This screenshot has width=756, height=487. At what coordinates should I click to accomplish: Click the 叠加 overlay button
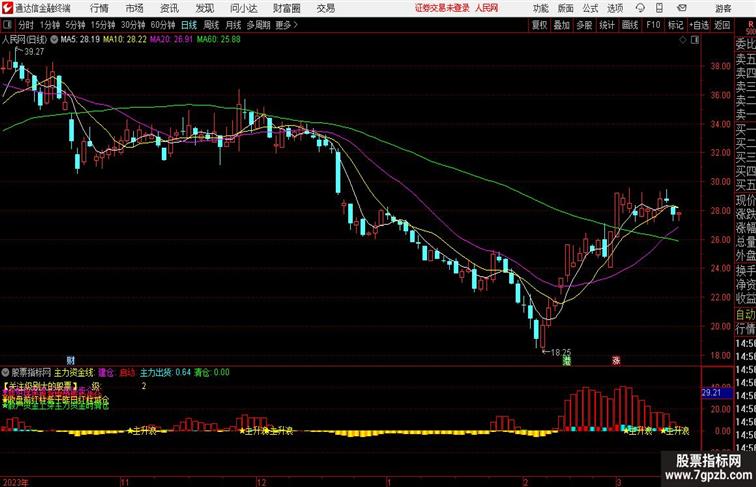click(562, 25)
